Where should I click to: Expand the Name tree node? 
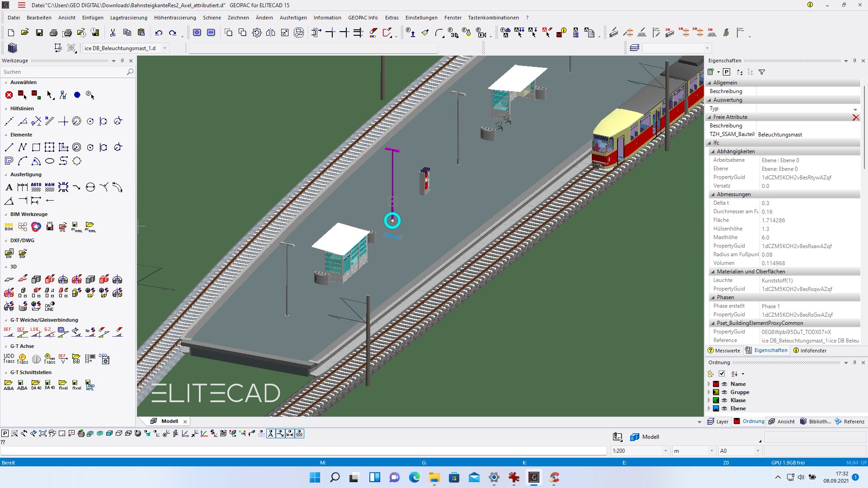tap(709, 384)
